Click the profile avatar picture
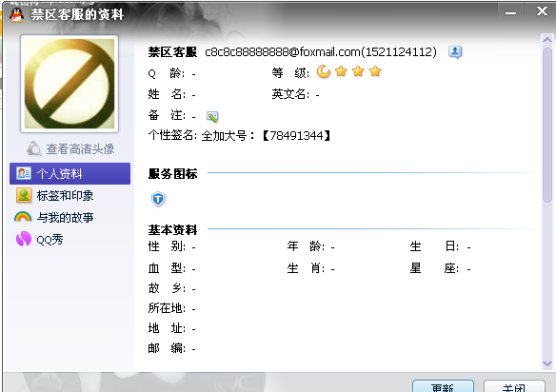Screen dimensions: 556x392 tap(69, 84)
